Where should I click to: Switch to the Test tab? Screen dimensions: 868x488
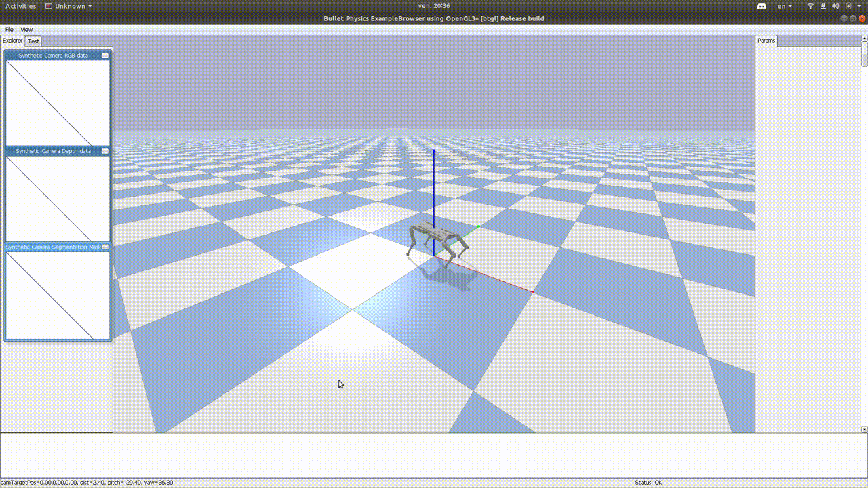point(33,41)
